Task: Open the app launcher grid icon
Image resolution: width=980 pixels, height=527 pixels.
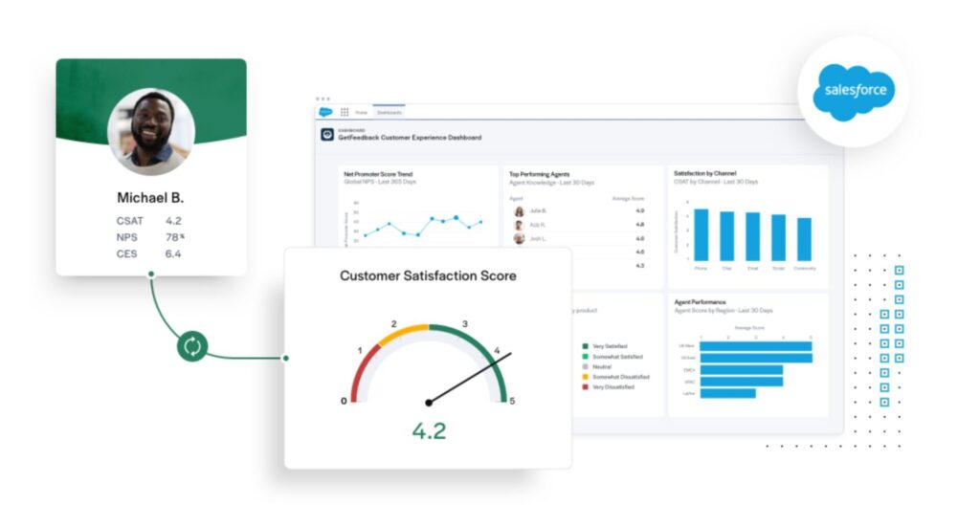Action: [x=345, y=112]
